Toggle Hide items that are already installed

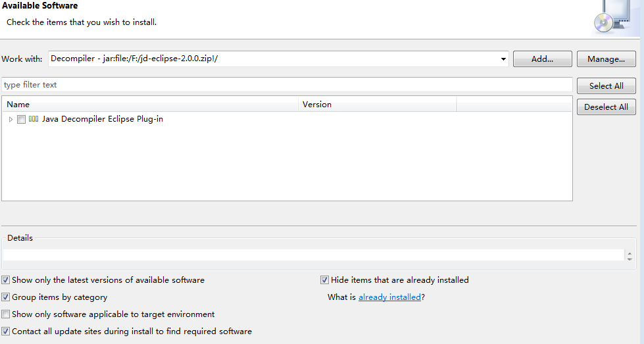pos(324,280)
